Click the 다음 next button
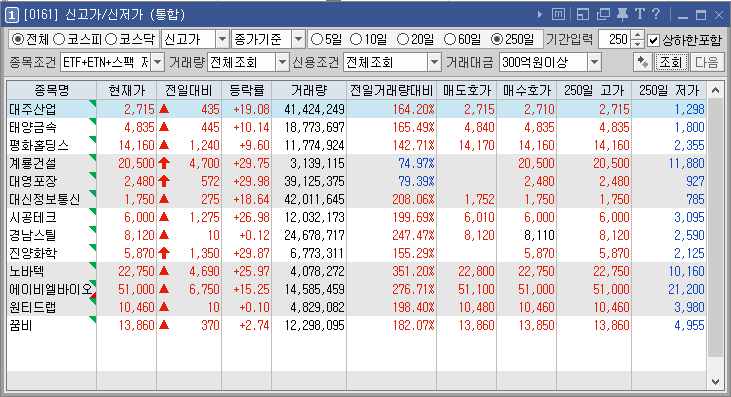731x397 pixels. [x=707, y=62]
